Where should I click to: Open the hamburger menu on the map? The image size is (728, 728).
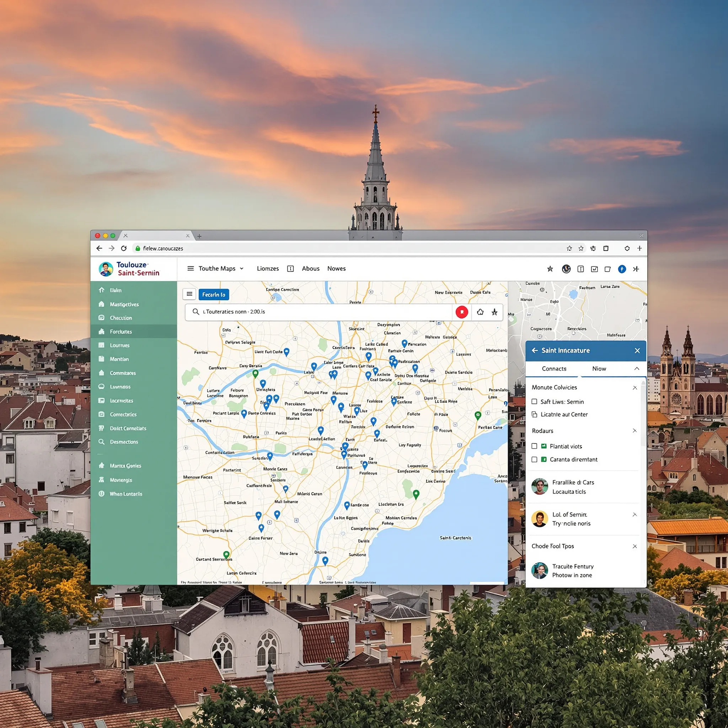pos(189,294)
